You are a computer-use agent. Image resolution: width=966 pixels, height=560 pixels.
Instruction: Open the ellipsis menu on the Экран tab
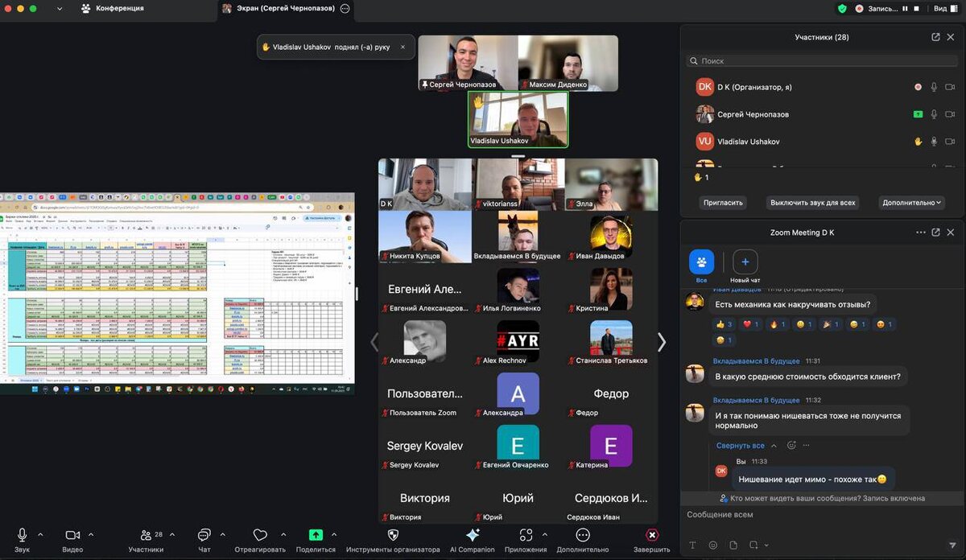pyautogui.click(x=345, y=8)
